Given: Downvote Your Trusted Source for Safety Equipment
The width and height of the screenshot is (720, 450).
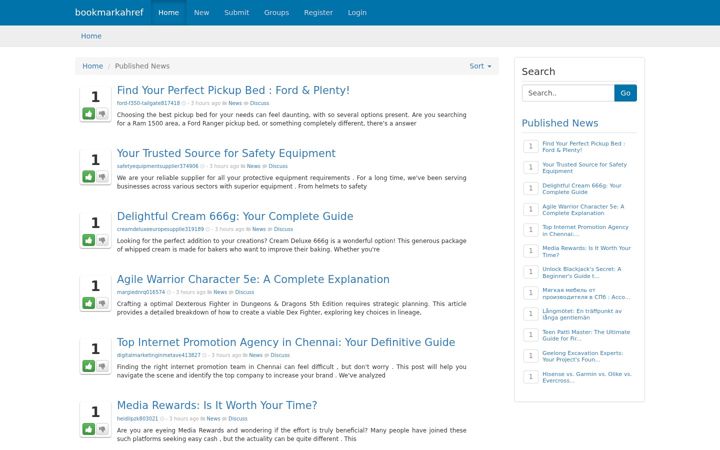Looking at the screenshot, I should pos(102,176).
